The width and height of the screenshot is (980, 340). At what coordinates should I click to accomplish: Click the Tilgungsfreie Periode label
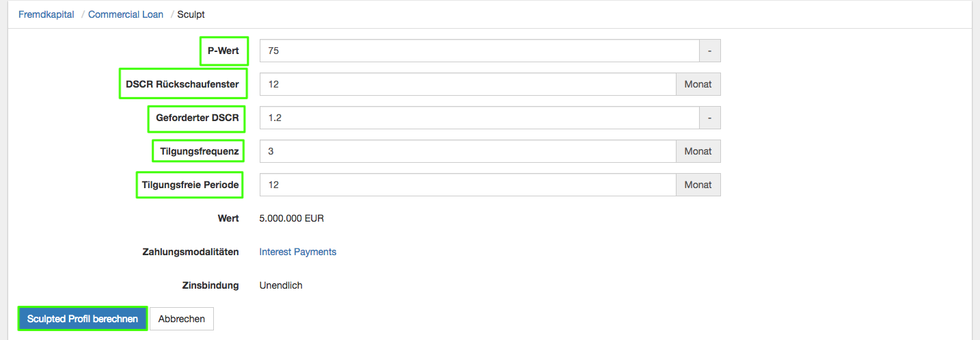(x=191, y=185)
